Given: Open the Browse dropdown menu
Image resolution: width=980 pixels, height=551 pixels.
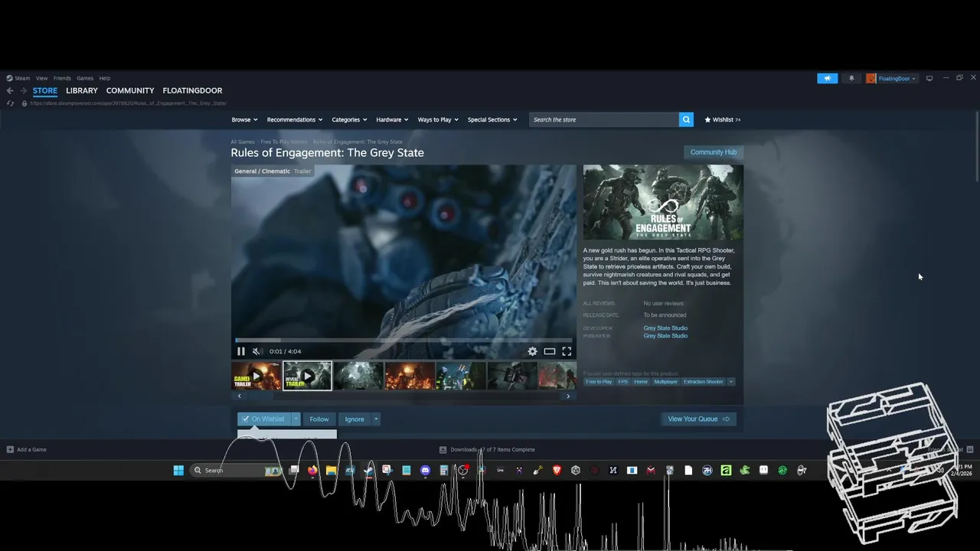Looking at the screenshot, I should point(244,119).
